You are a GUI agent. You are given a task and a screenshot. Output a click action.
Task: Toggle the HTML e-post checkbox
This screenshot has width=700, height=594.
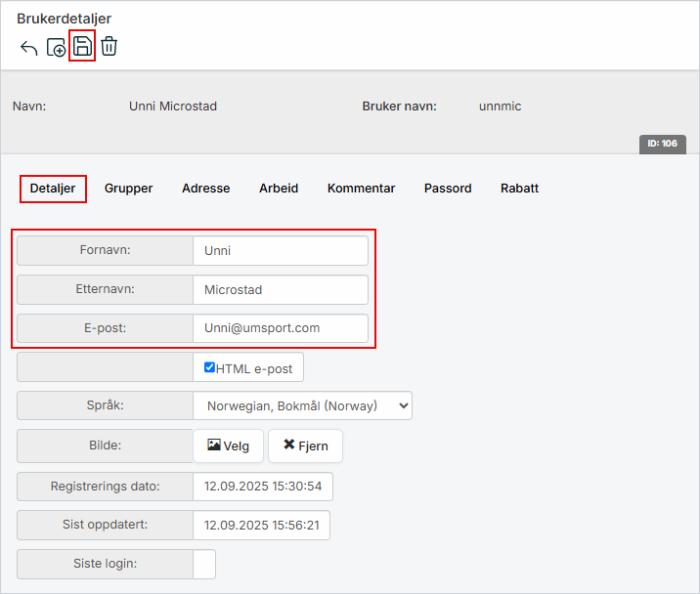click(209, 367)
